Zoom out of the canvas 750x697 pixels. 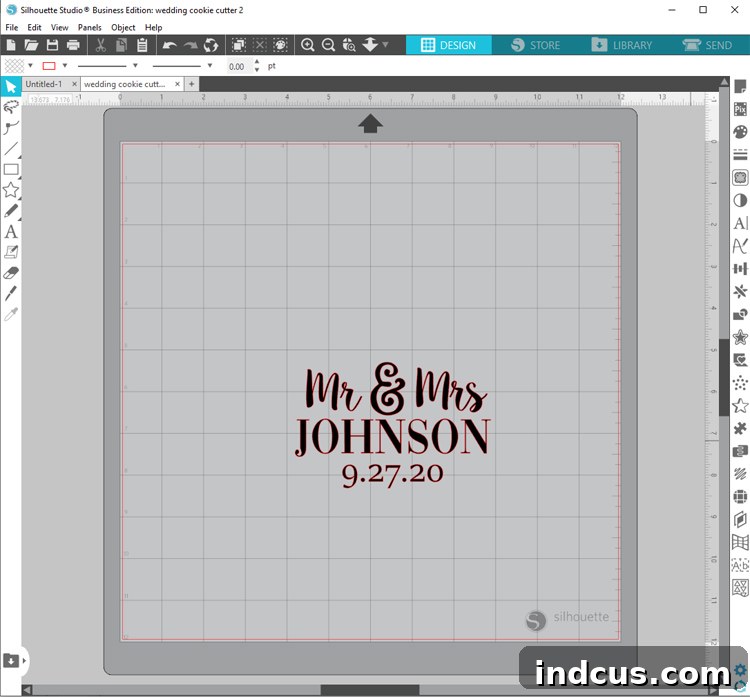pyautogui.click(x=328, y=45)
